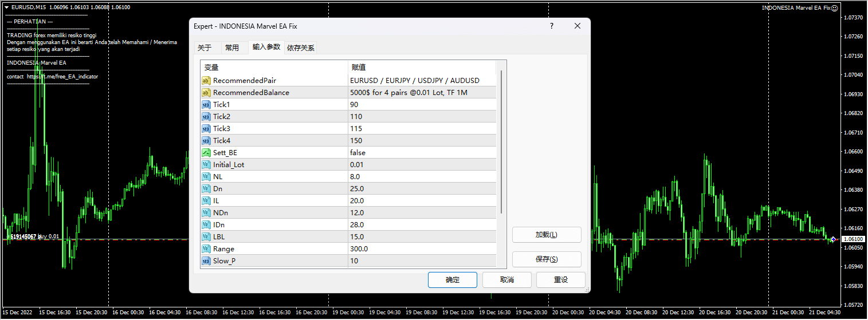Click the parameter list vertical scrollbar
868x320 pixels.
pos(502,143)
